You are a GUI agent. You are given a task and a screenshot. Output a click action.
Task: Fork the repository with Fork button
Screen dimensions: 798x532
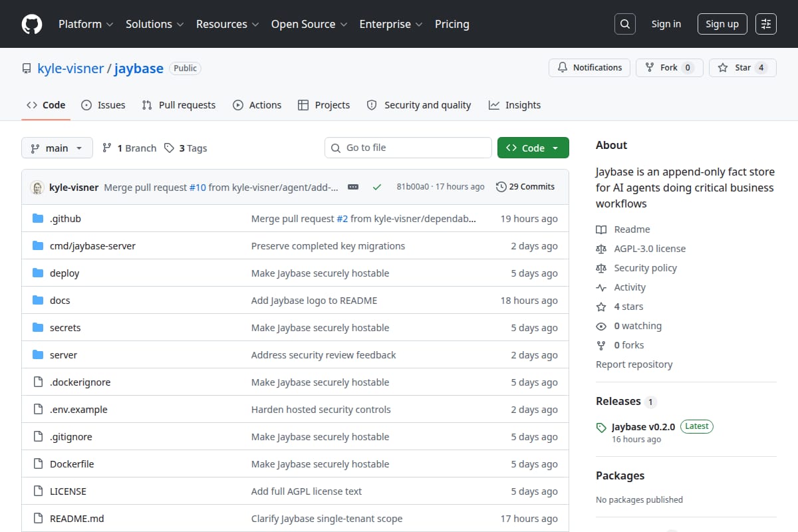pos(670,68)
